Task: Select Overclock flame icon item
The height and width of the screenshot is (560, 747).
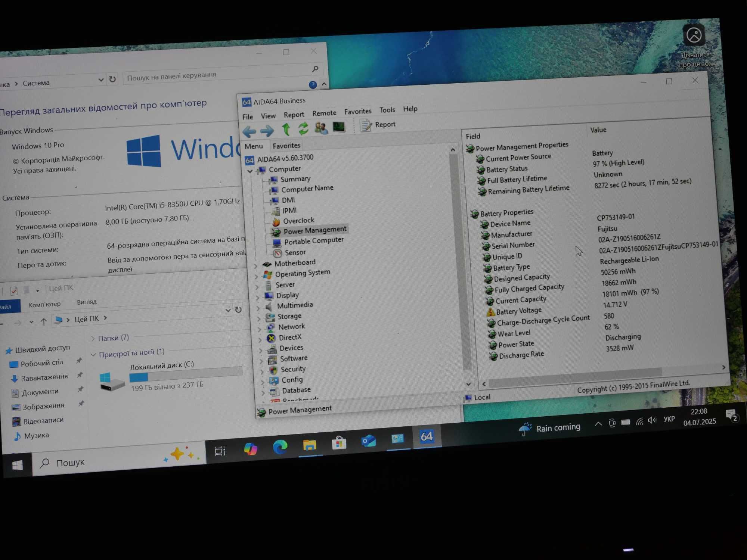Action: pos(276,222)
